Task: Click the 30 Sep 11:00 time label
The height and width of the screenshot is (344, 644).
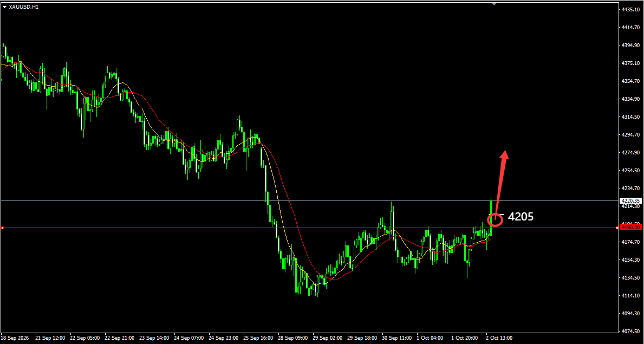Action: pos(397,338)
